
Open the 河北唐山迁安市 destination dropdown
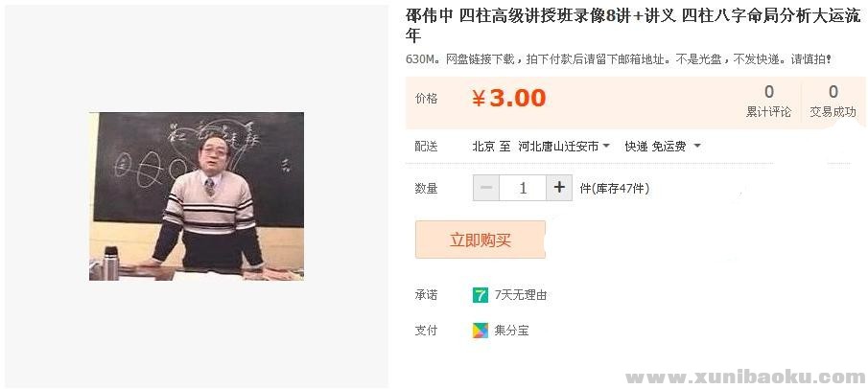[x=564, y=146]
